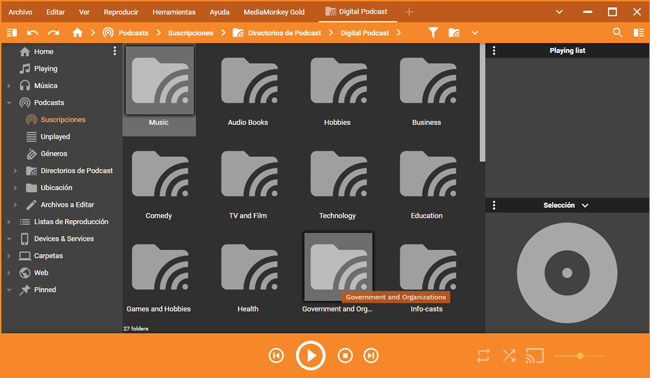Viewport: 650px width, 378px height.
Task: Expand the Listas de Reproducción node
Action: [x=9, y=222]
